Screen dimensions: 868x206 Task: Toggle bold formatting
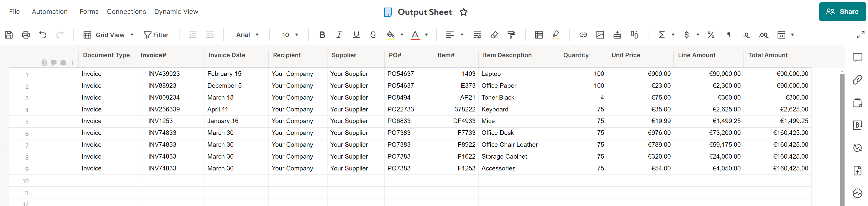322,35
